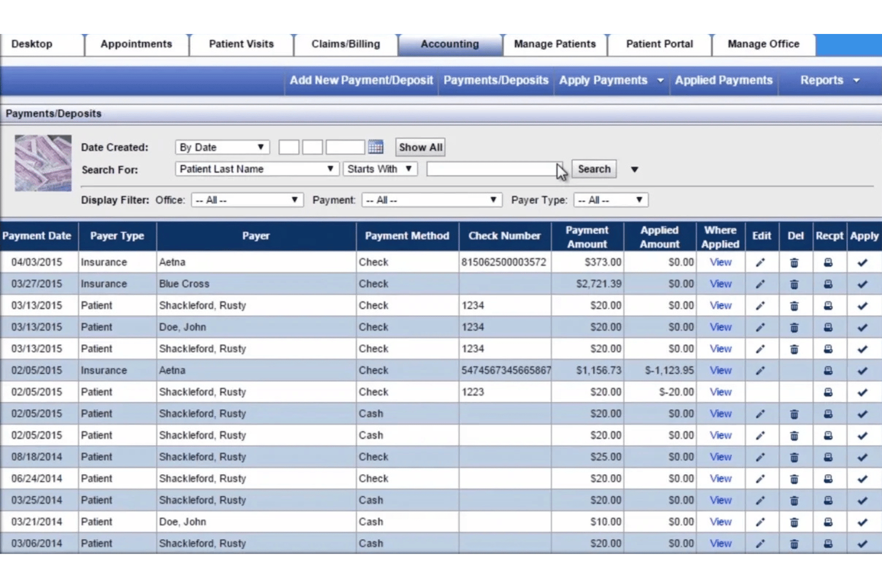View where 04/03/2015 Aetna payment applied

pyautogui.click(x=720, y=262)
